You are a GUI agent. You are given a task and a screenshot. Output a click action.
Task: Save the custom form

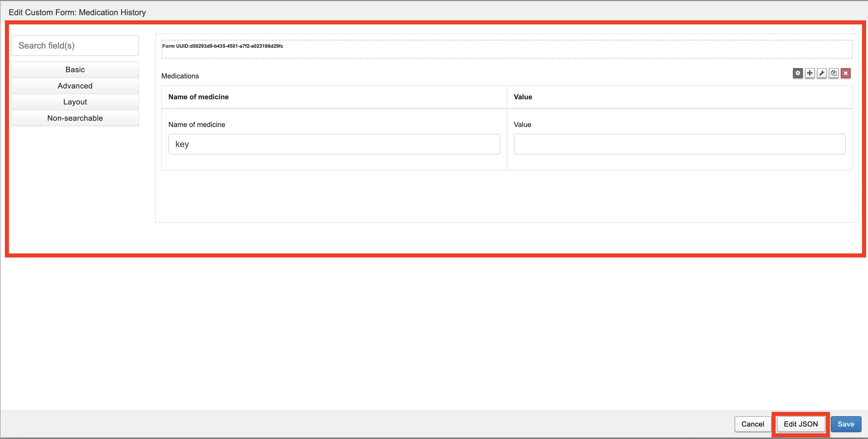[845, 424]
